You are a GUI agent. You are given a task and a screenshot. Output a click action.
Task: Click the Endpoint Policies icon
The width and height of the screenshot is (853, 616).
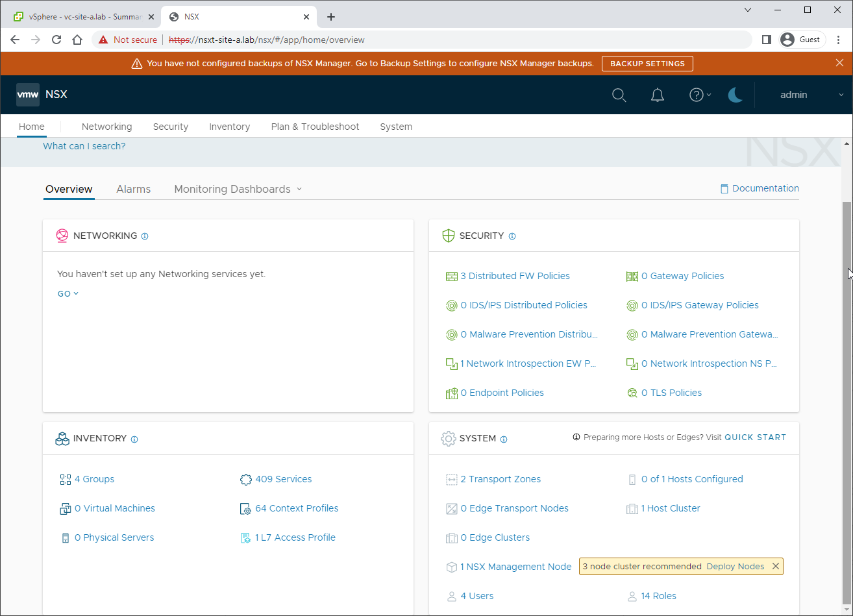click(x=452, y=393)
